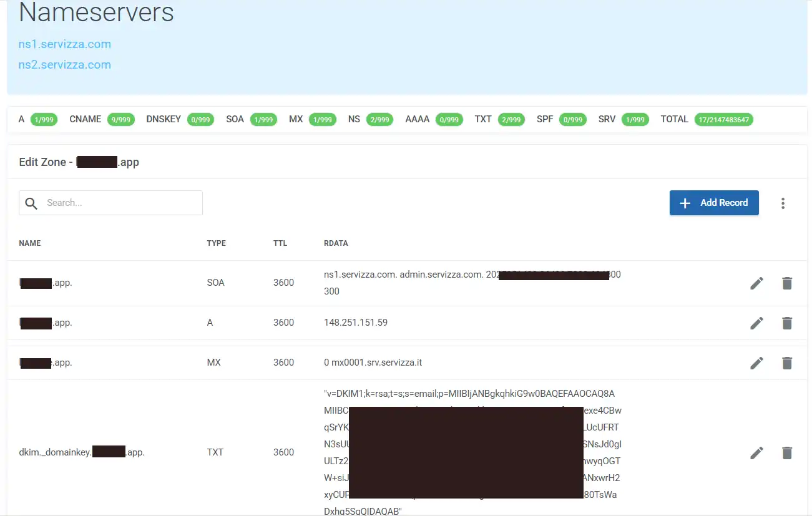Open the ns1.servizza.com nameserver link
Image resolution: width=812 pixels, height=516 pixels.
tap(65, 44)
